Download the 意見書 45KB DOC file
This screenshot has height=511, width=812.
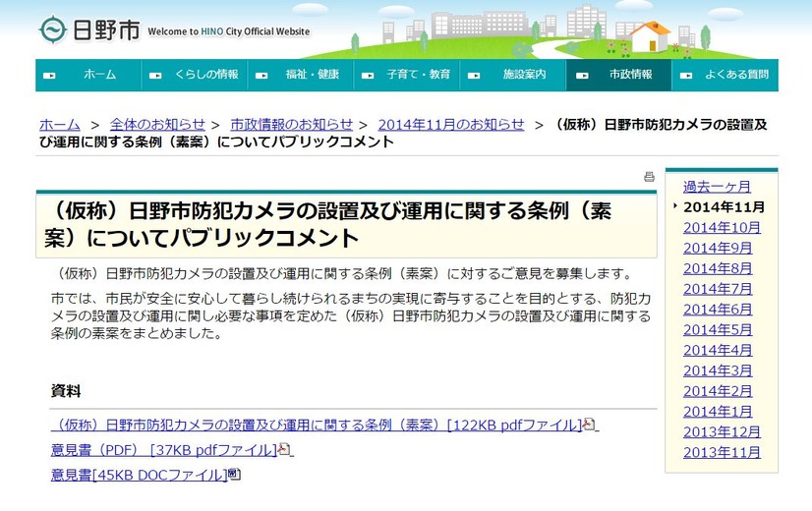[x=140, y=475]
